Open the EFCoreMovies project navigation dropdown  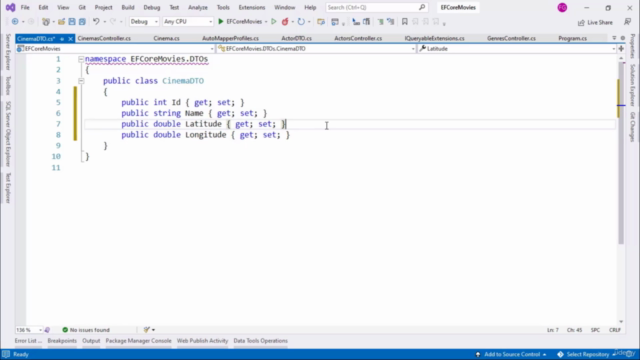click(x=115, y=49)
